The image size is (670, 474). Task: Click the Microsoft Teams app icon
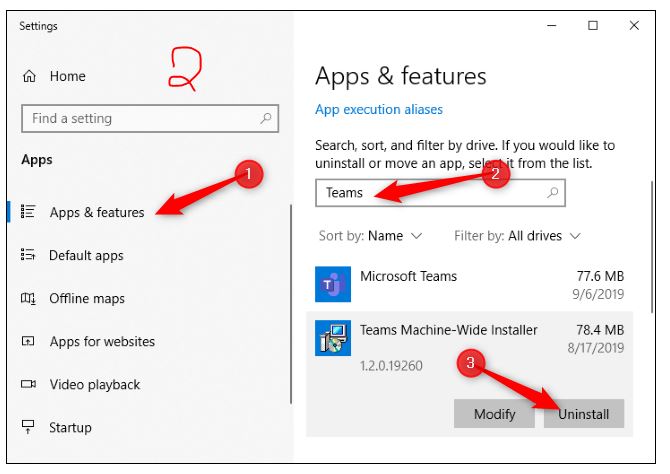coord(333,284)
